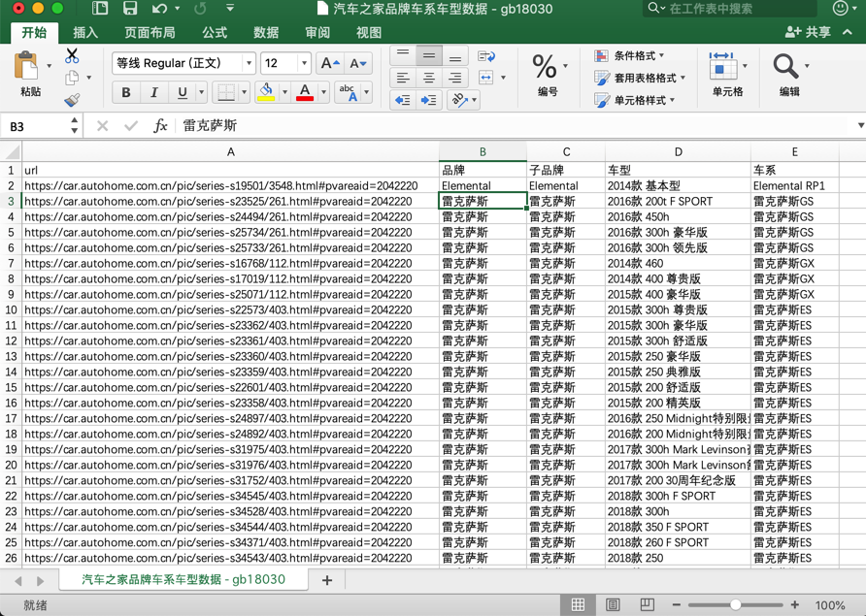Click the smiley feedback icon
This screenshot has width=866, height=616.
[x=840, y=8]
